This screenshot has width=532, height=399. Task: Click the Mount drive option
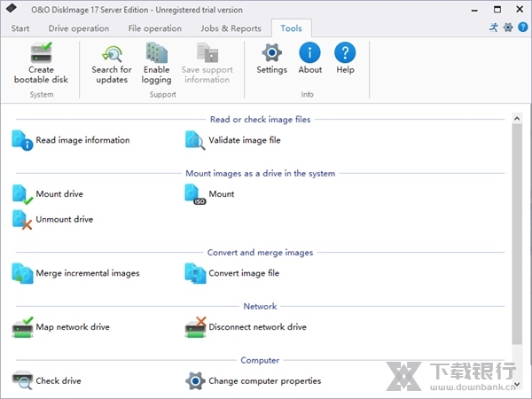click(x=59, y=194)
